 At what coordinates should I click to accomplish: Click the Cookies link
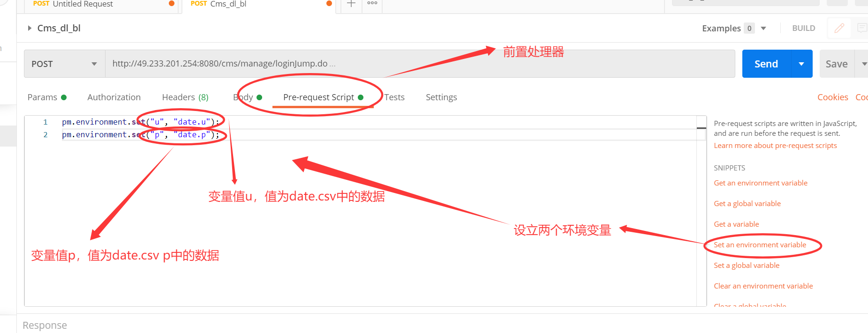tap(832, 97)
